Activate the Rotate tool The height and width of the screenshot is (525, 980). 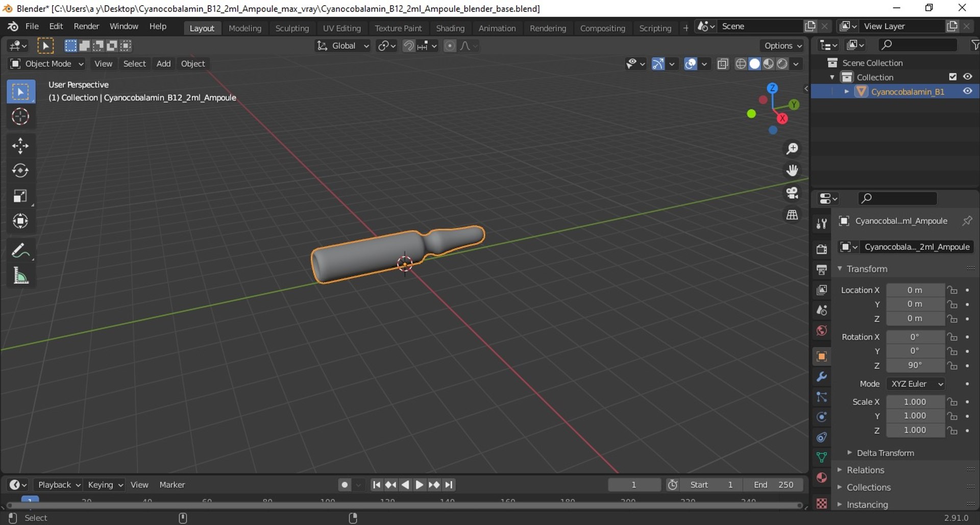pos(20,171)
